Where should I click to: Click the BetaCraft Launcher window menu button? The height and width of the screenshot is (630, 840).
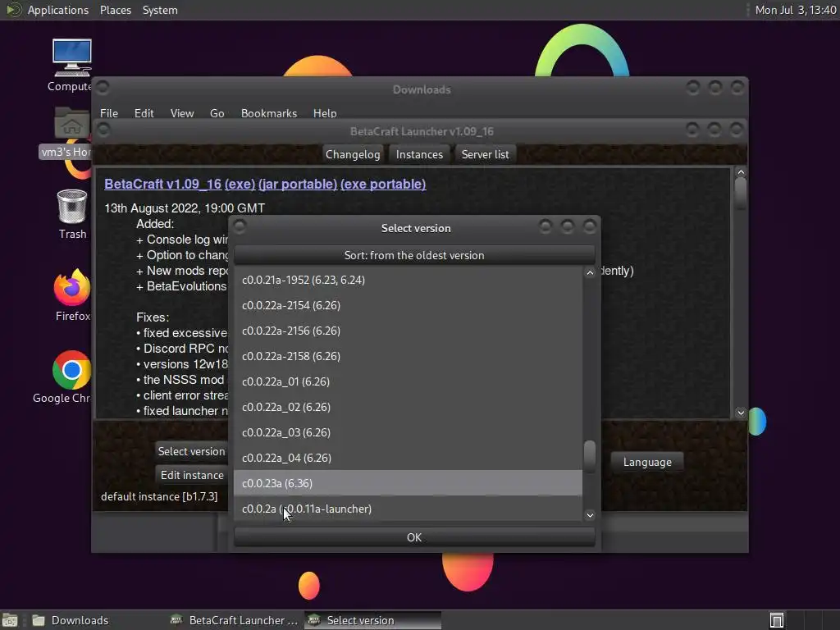click(x=103, y=130)
